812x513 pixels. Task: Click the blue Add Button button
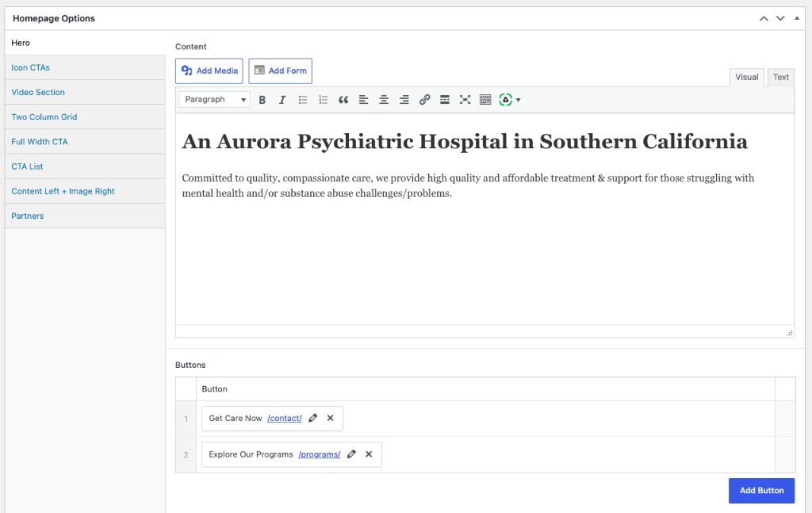(761, 491)
